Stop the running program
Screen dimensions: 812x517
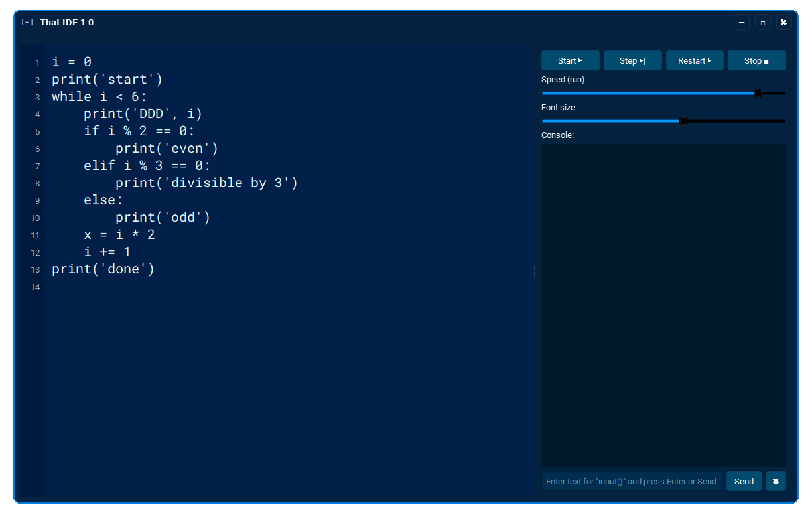pyautogui.click(x=756, y=60)
